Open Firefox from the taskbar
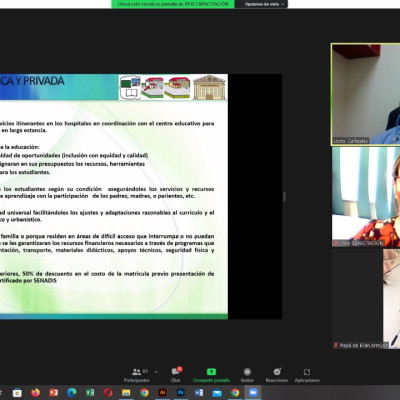This screenshot has height=400, width=400. click(x=35, y=393)
